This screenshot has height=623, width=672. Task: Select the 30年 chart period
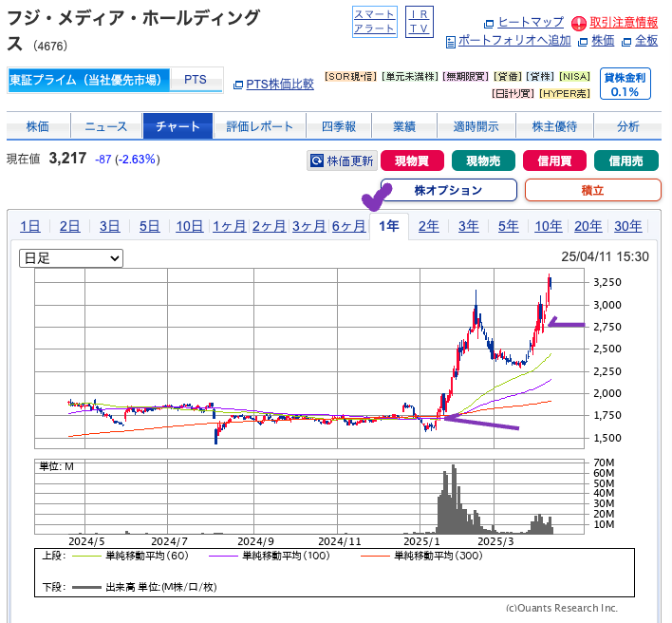pyautogui.click(x=627, y=226)
